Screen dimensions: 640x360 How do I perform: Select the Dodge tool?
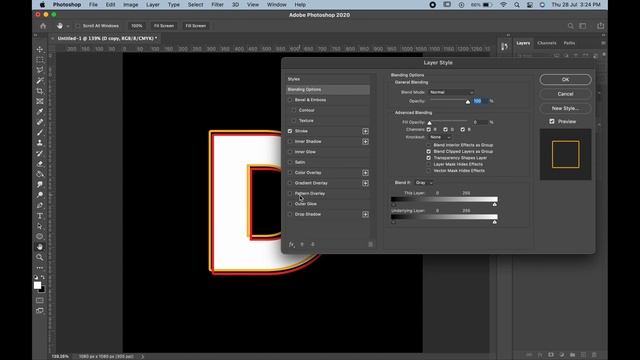point(40,195)
